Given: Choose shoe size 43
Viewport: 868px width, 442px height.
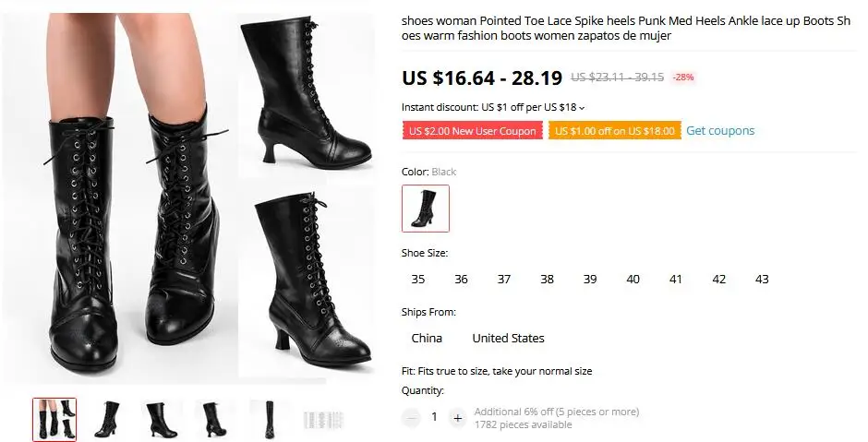Looking at the screenshot, I should click(x=762, y=280).
